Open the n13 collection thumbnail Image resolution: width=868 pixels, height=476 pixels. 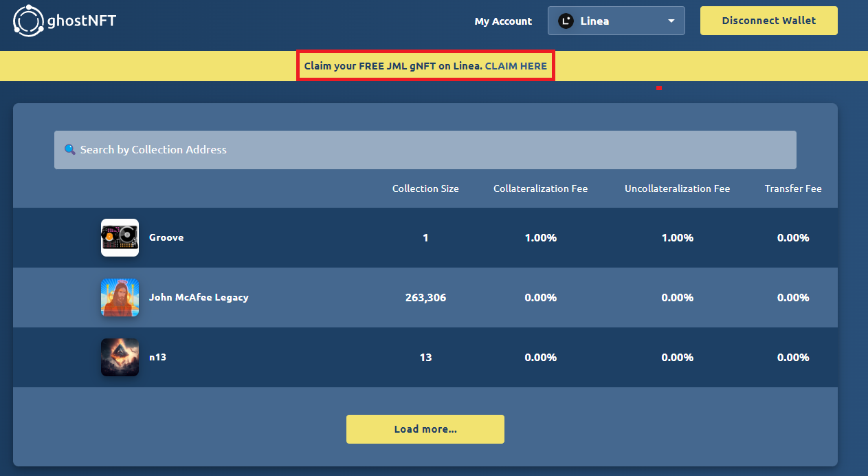(120, 357)
